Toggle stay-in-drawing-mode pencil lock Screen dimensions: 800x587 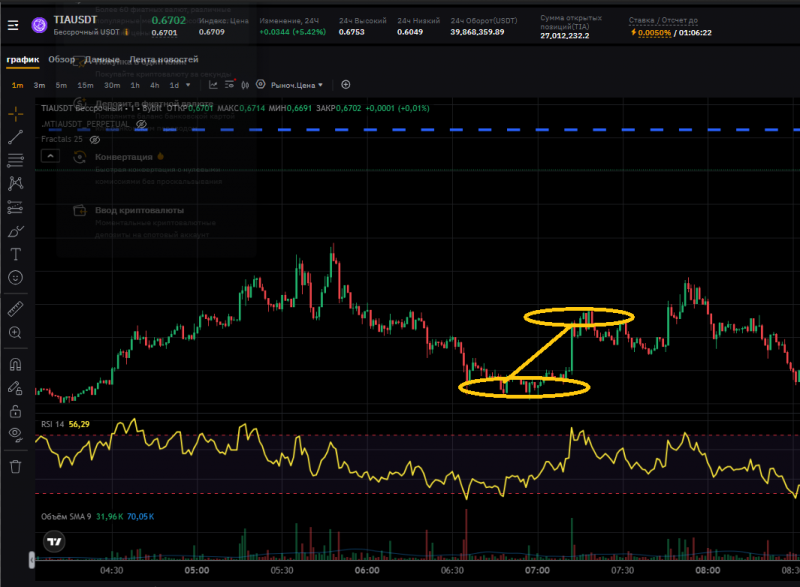pyautogui.click(x=15, y=388)
